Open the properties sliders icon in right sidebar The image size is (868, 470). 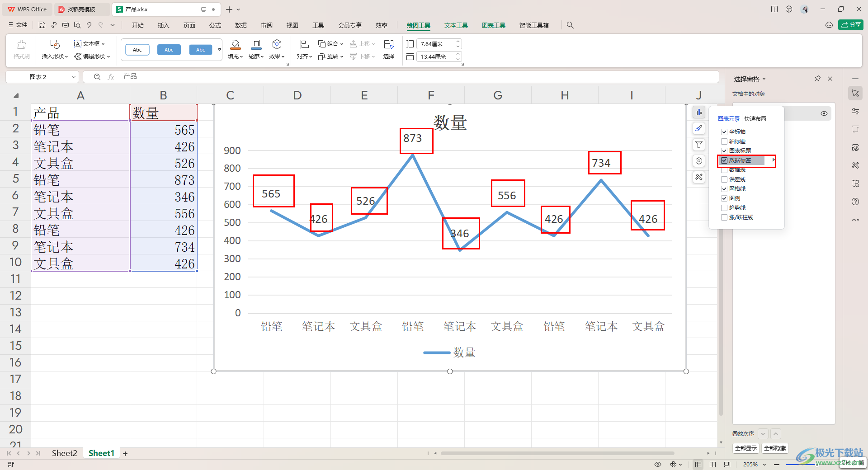coord(855,111)
